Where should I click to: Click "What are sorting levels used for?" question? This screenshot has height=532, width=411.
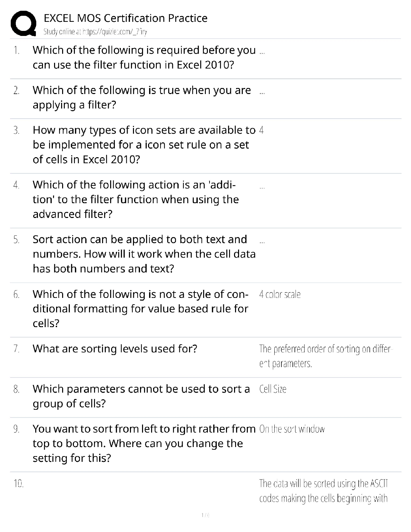click(115, 349)
